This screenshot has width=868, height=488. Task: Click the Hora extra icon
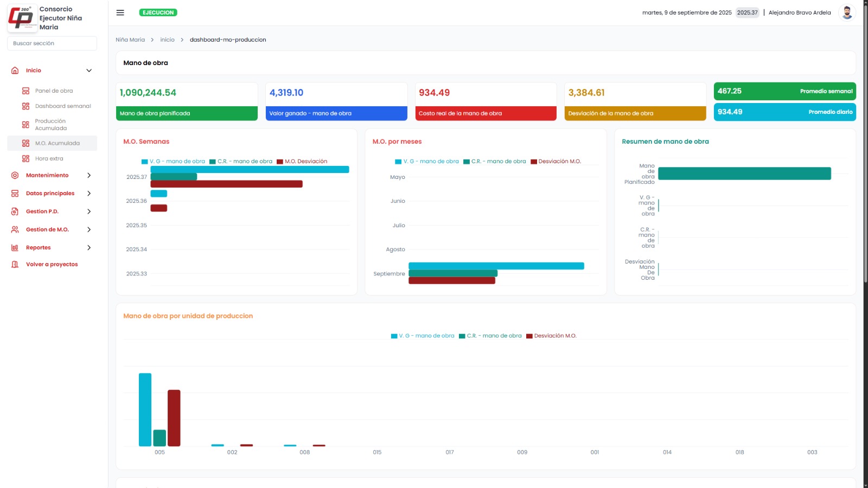25,159
